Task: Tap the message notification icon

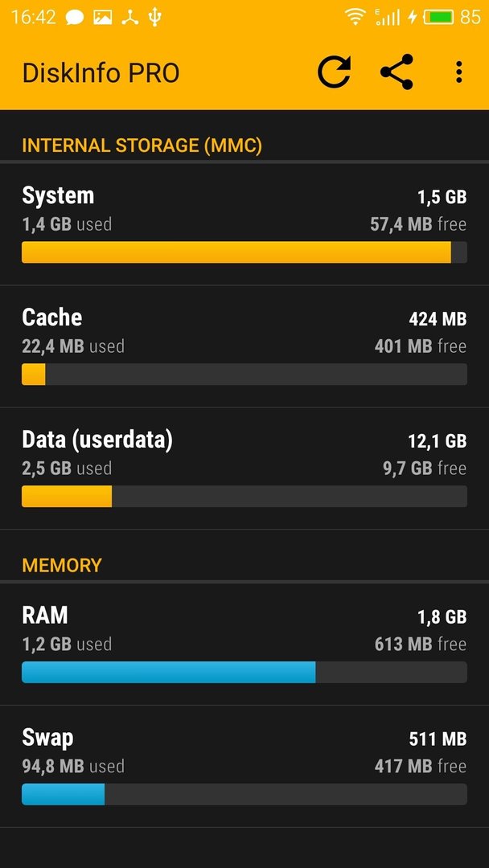Action: 74,18
